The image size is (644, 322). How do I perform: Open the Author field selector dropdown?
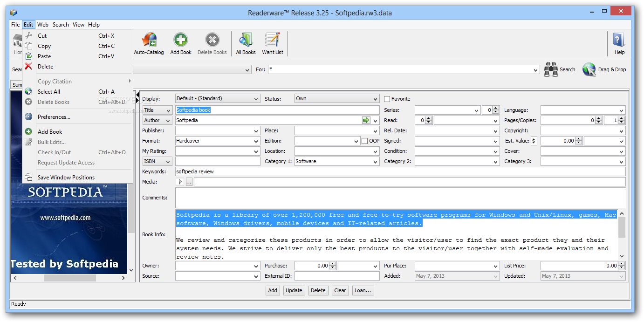click(x=158, y=120)
